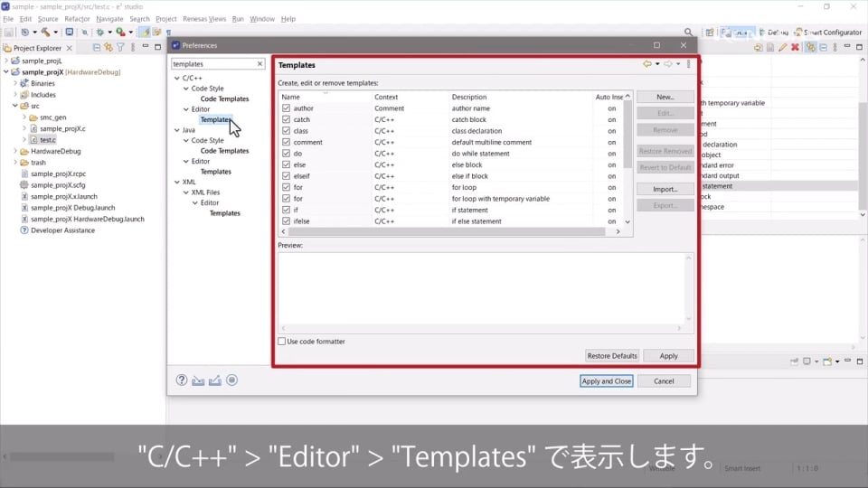868x488 pixels.
Task: Collapse the XML Files tree node
Action: (x=185, y=192)
